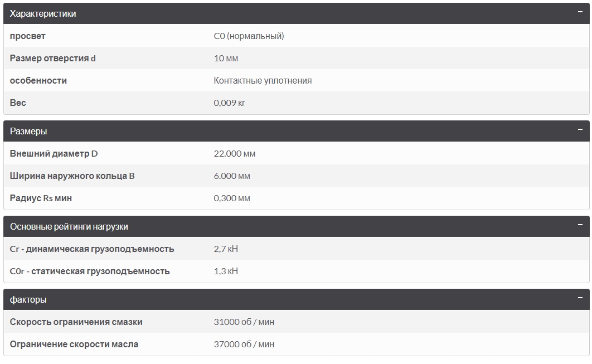Click the Ширина наружного кольца B label

click(72, 176)
